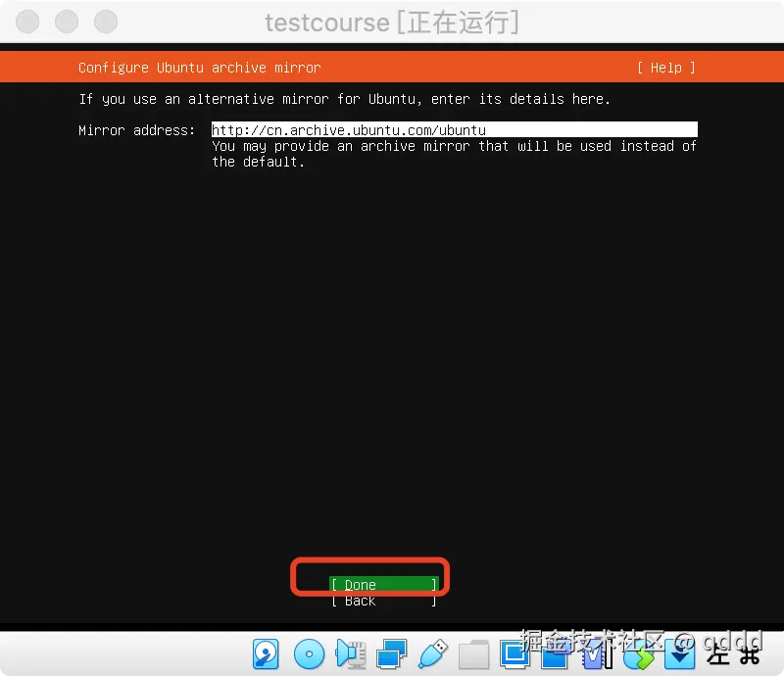
Task: Click the recording status icon
Action: (x=556, y=654)
